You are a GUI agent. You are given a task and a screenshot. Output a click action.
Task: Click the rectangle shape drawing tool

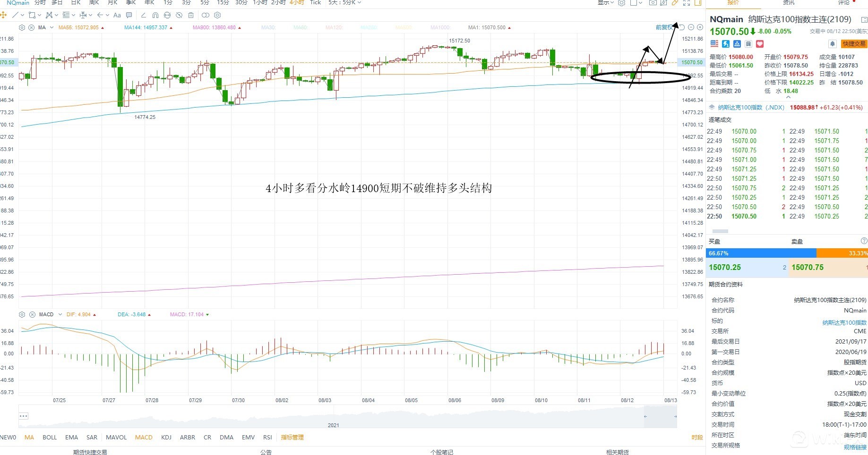(32, 15)
